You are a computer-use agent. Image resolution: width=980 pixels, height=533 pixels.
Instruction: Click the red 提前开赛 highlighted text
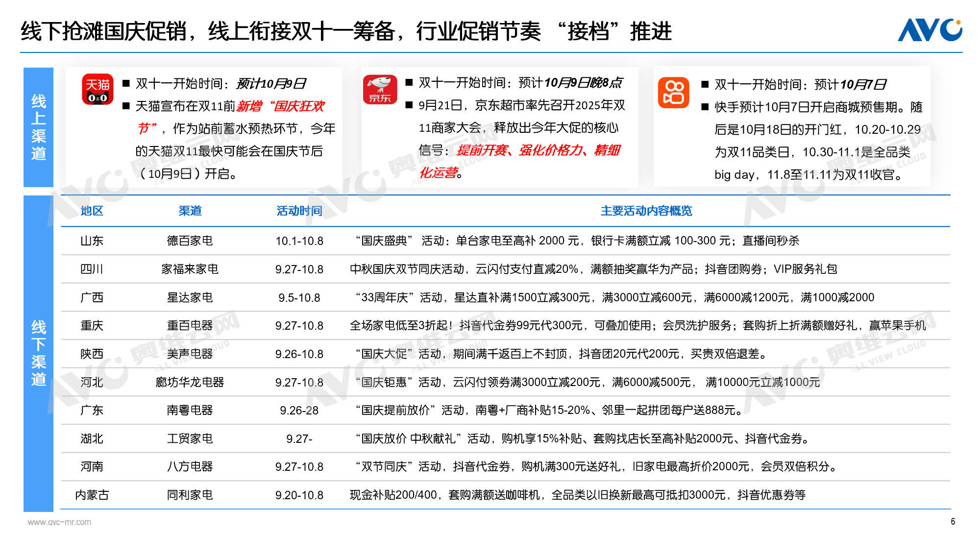coord(482,150)
